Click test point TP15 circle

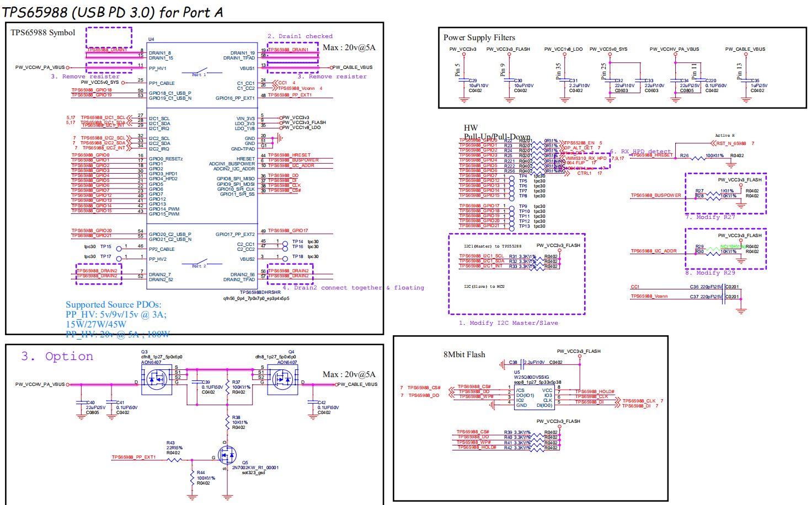pos(119,248)
